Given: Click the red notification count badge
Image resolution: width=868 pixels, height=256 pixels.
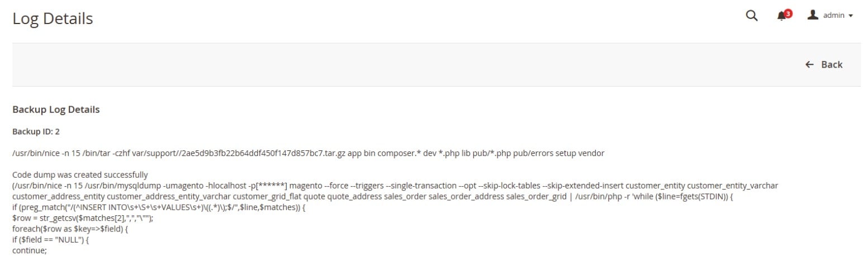Looking at the screenshot, I should pos(788,13).
